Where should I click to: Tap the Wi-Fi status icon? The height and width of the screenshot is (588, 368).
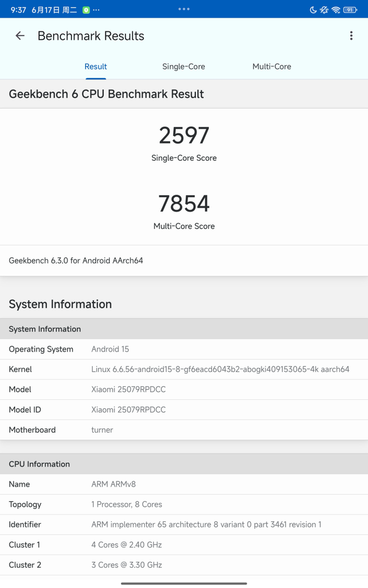[336, 10]
